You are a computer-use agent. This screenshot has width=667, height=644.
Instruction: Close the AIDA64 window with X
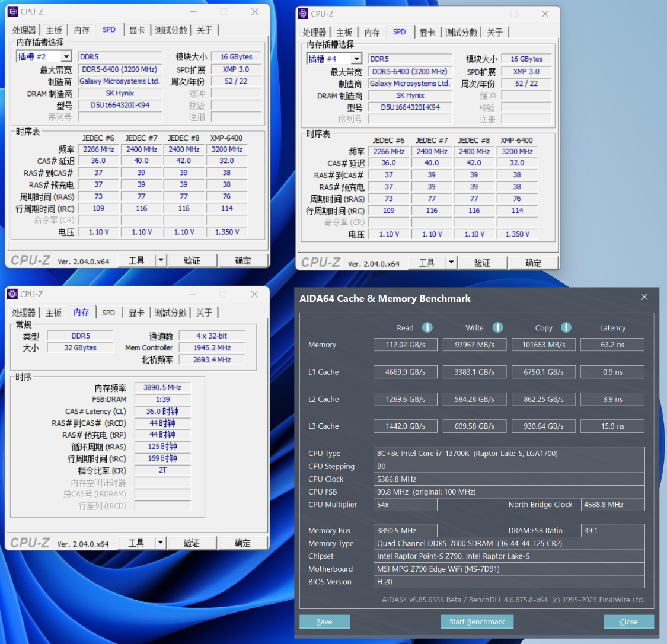[644, 297]
